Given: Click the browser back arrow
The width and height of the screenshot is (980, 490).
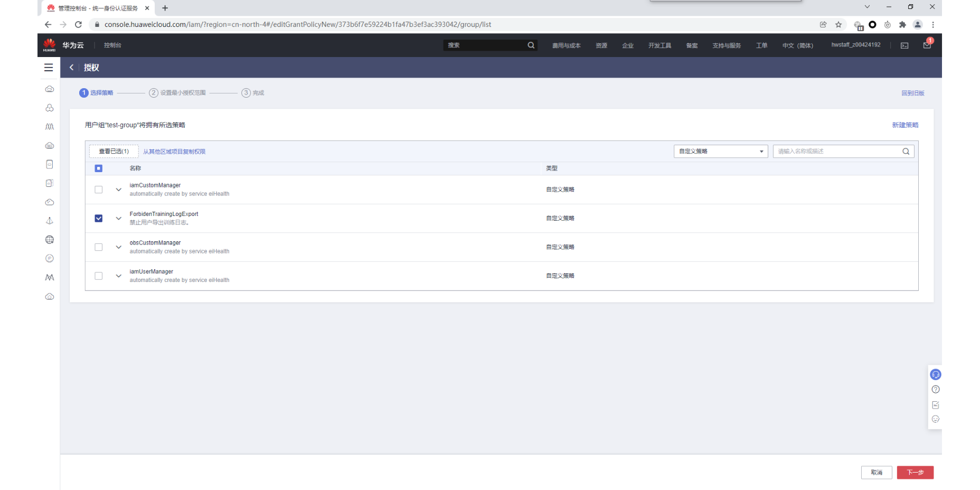Looking at the screenshot, I should (x=48, y=24).
